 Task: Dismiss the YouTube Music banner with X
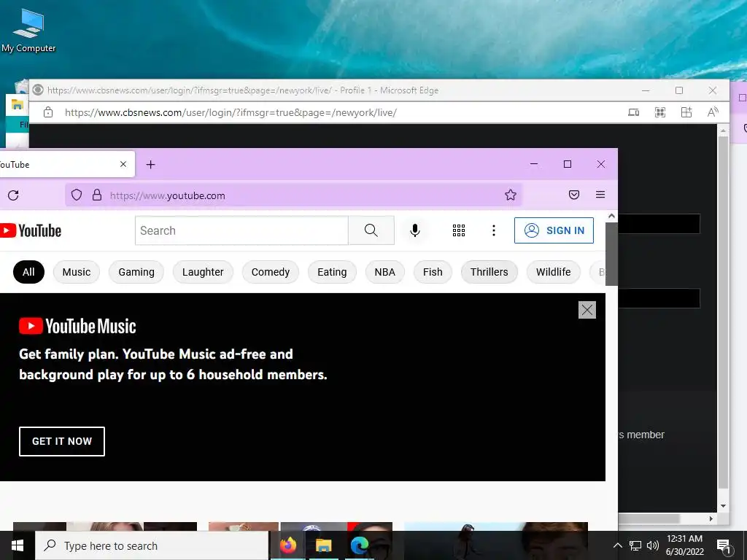tap(587, 310)
